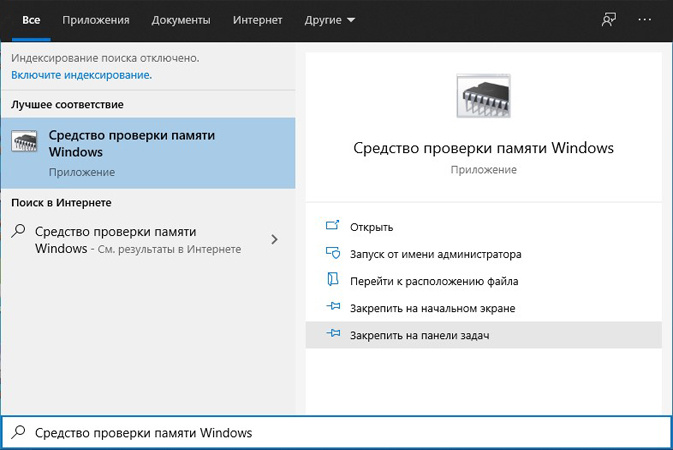The height and width of the screenshot is (450, 673).
Task: Click the administrator shield icon
Action: coord(333,253)
